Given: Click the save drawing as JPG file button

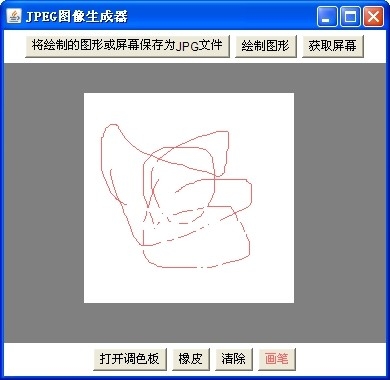Looking at the screenshot, I should [x=127, y=46].
